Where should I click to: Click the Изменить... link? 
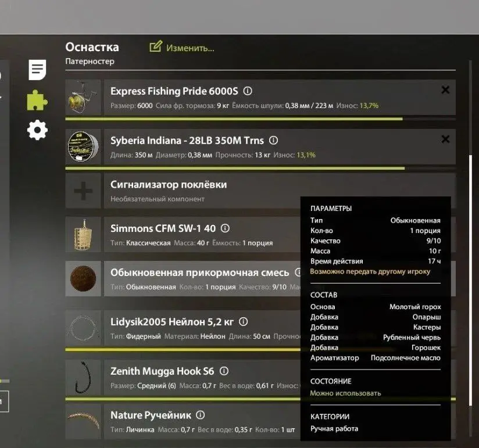coord(190,48)
